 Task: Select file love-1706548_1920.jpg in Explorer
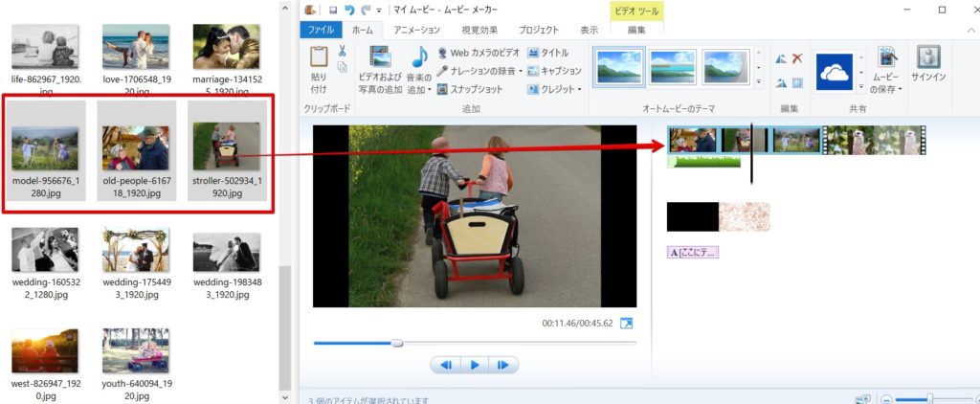click(x=136, y=59)
